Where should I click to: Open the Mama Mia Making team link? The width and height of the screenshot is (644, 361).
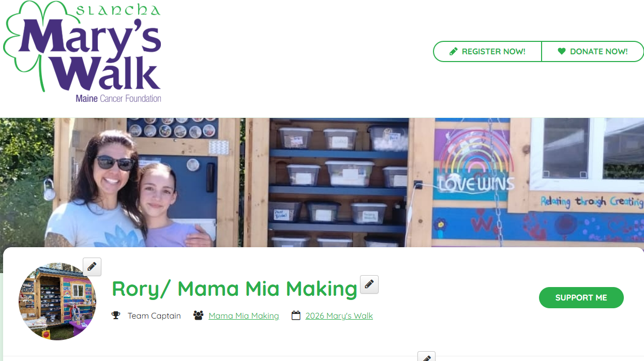(x=244, y=315)
